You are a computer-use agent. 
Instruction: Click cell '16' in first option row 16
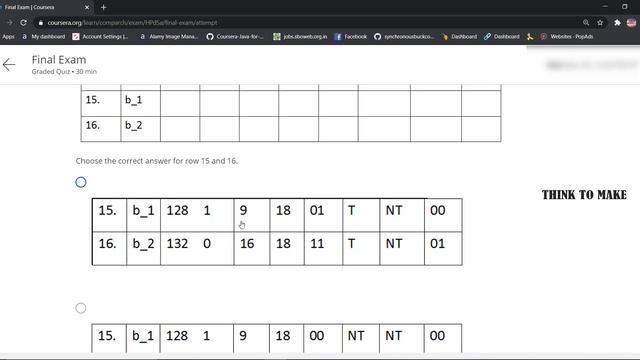point(247,244)
